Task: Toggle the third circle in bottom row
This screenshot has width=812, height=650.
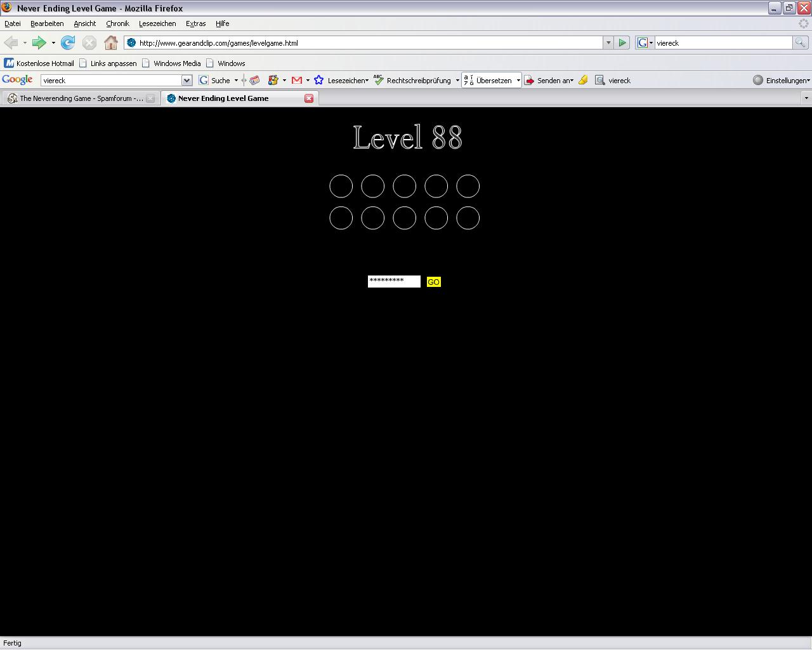Action: tap(404, 218)
